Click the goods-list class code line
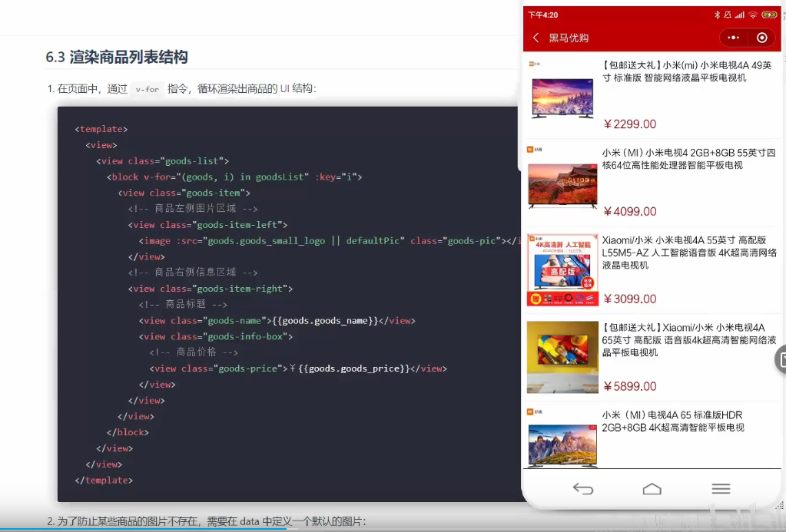This screenshot has width=786, height=532. pyautogui.click(x=162, y=160)
